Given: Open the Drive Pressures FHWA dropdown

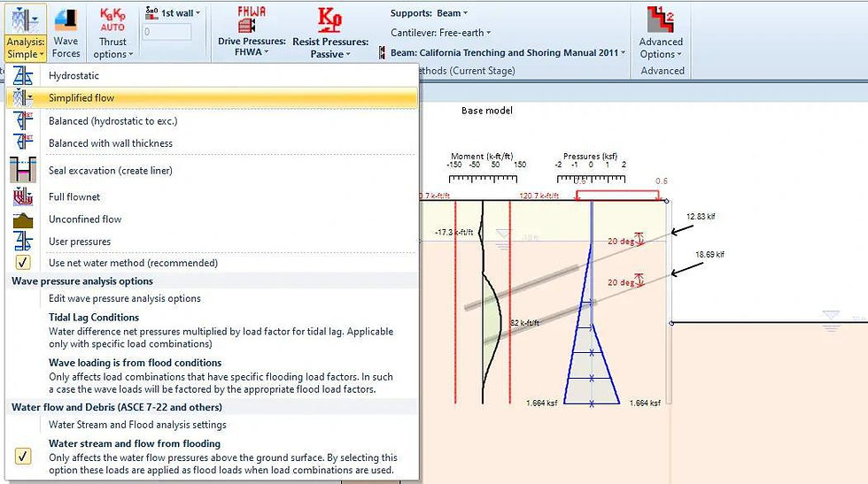Looking at the screenshot, I should coord(252,51).
